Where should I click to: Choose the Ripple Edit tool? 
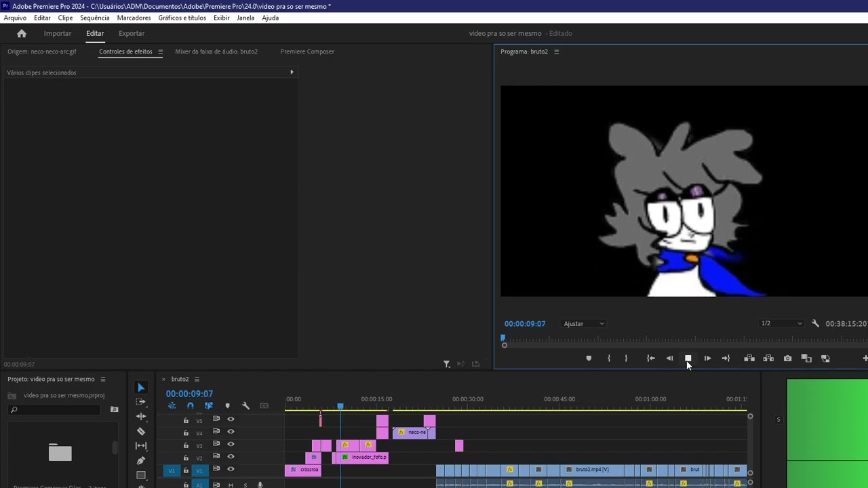point(141,417)
